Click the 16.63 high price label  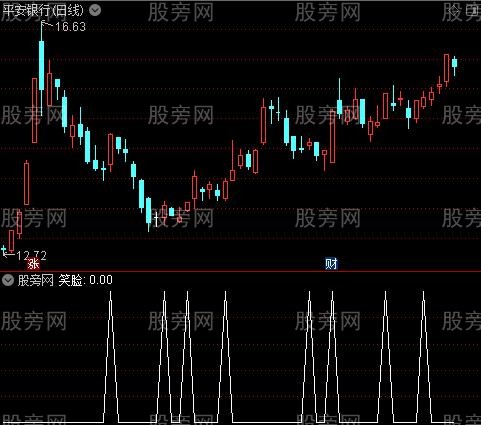(70, 27)
